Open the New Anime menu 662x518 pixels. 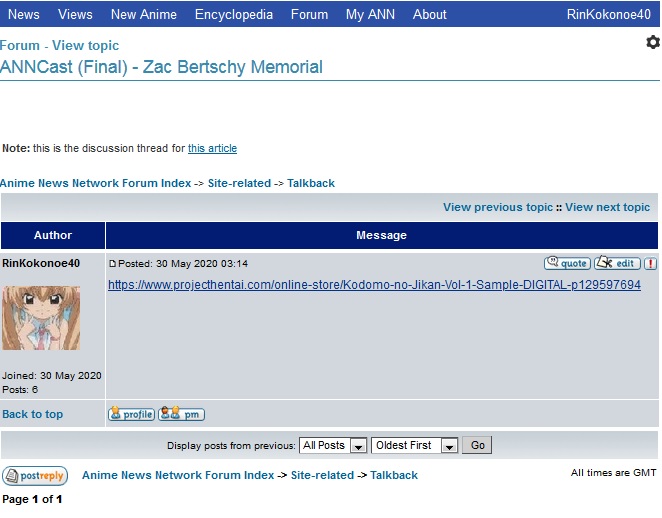coord(144,14)
